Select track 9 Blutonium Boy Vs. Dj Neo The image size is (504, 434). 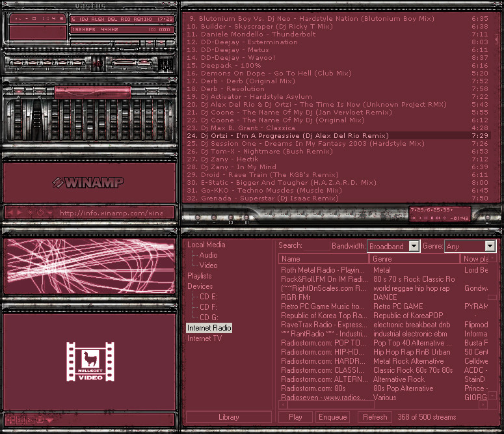click(337, 18)
